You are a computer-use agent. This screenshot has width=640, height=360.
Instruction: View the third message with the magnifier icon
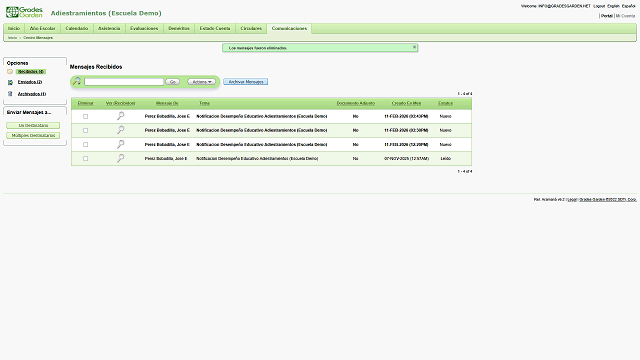(x=120, y=144)
